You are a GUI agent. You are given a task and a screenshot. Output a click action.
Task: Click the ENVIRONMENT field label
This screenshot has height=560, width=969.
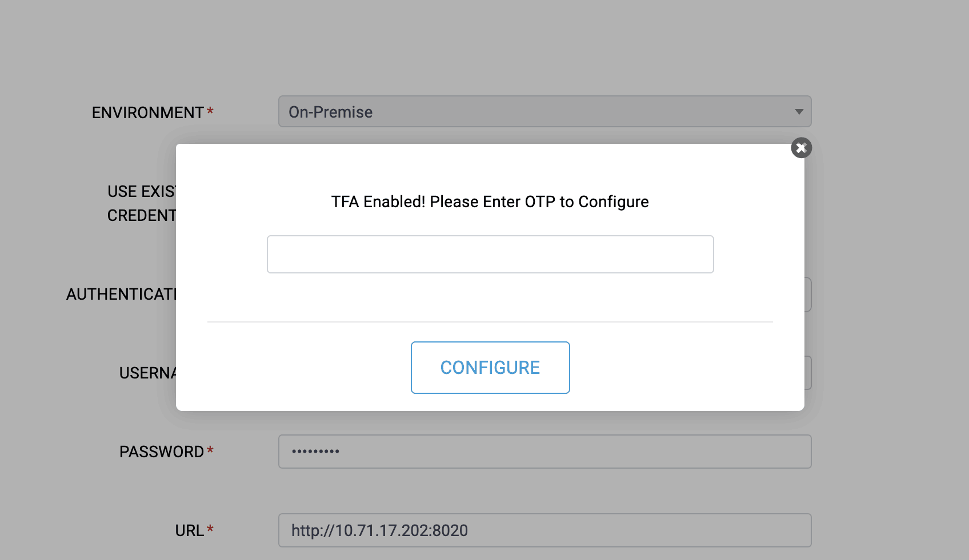pyautogui.click(x=147, y=112)
